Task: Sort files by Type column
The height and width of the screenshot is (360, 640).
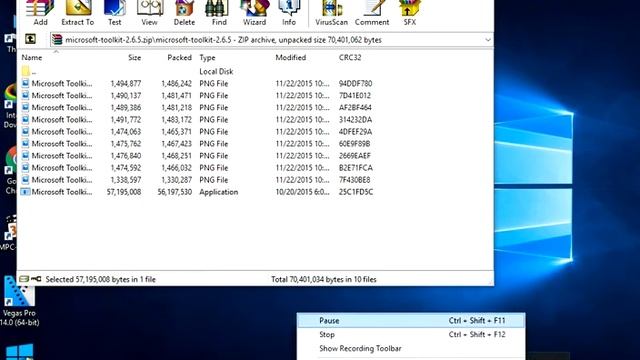Action: click(207, 58)
